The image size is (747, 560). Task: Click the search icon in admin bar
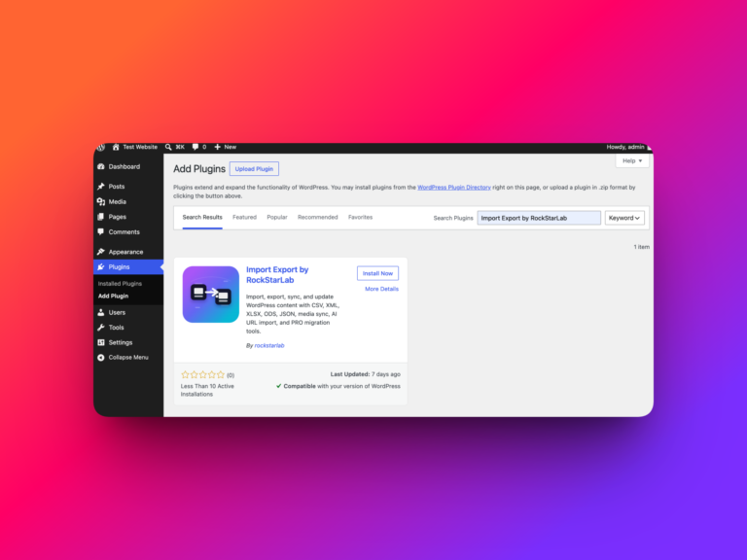[168, 147]
